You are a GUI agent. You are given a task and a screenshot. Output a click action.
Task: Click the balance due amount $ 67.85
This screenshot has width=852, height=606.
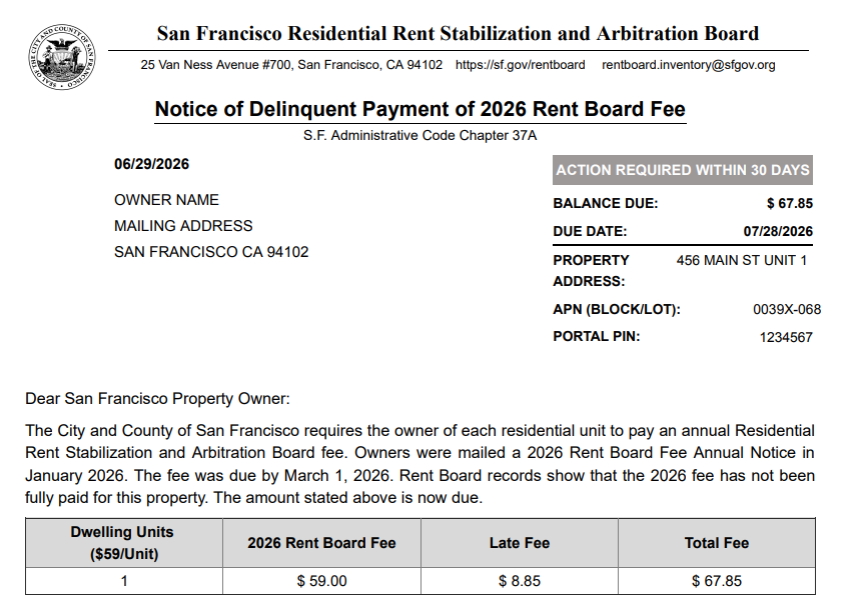pos(790,203)
